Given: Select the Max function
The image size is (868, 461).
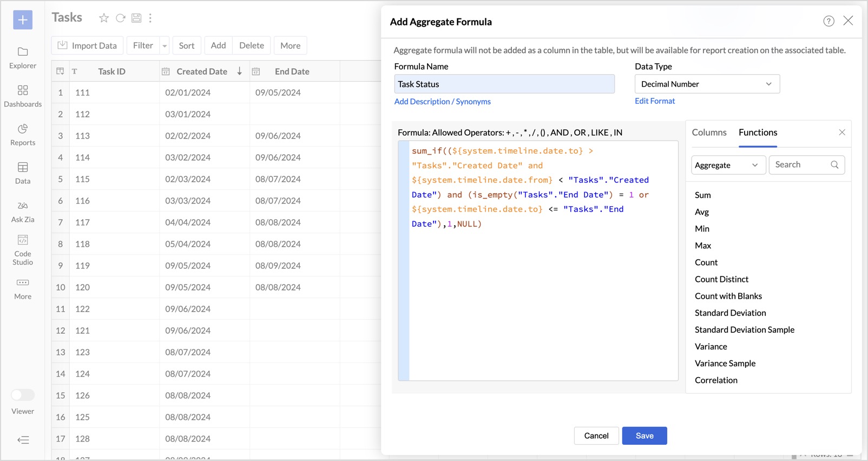Looking at the screenshot, I should click(x=703, y=246).
